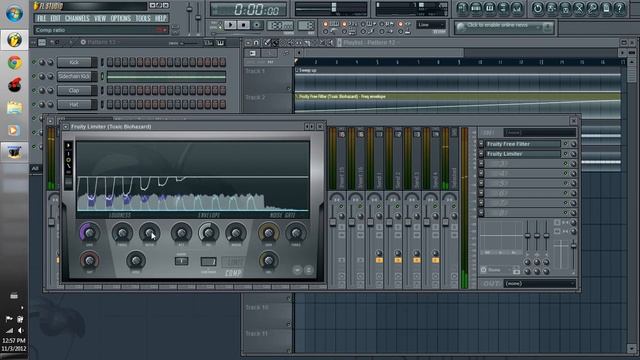Image resolution: width=640 pixels, height=360 pixels.
Task: Open the Windows Start orb
Action: (14, 14)
